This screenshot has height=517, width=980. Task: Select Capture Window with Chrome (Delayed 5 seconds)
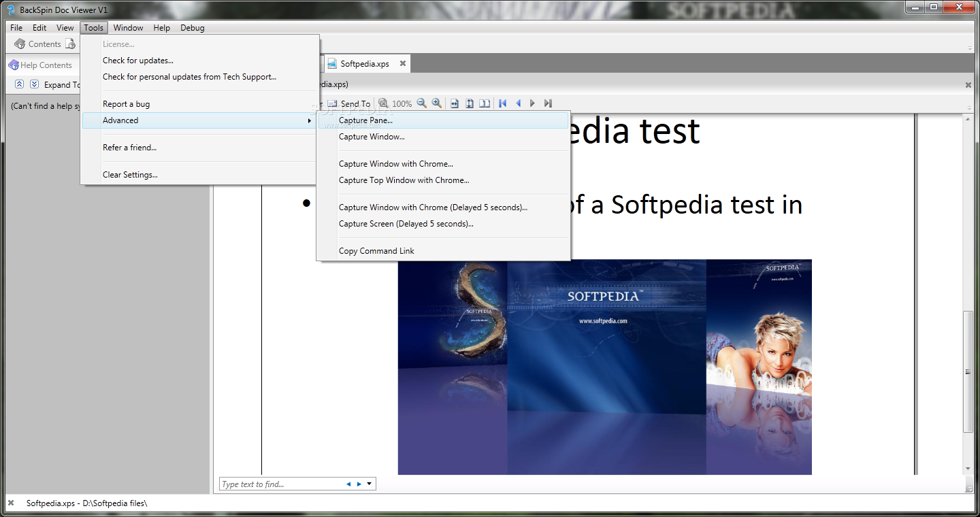[443, 207]
